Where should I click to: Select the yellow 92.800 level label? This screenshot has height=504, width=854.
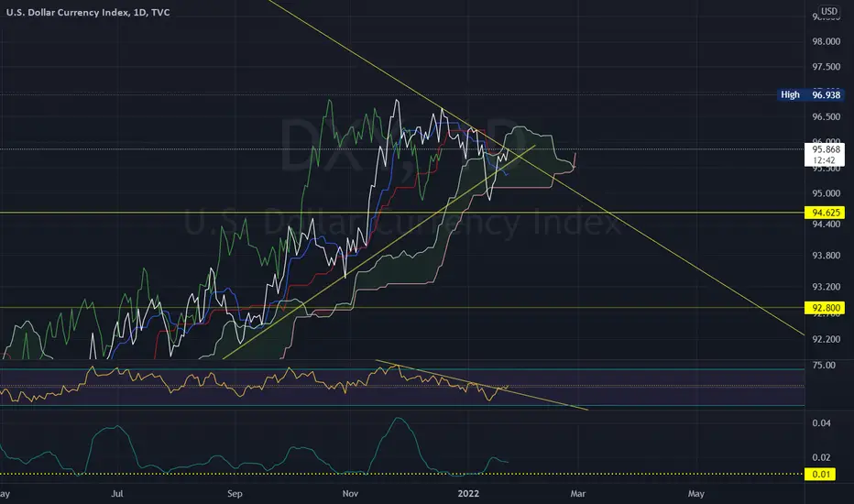(x=825, y=308)
